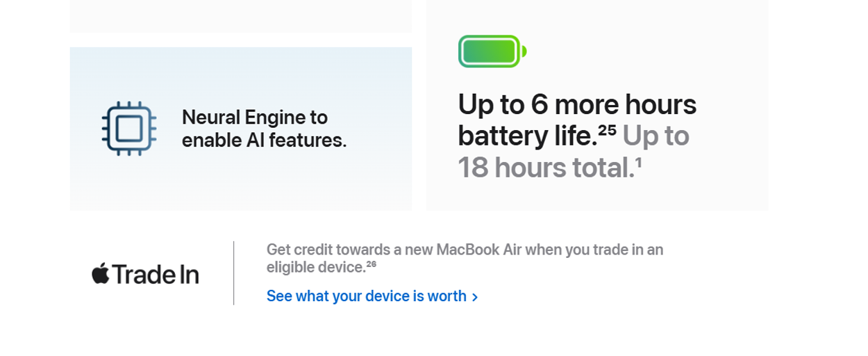Open footnote 1 after 18 hours total
868x356 pixels.
pos(638,161)
